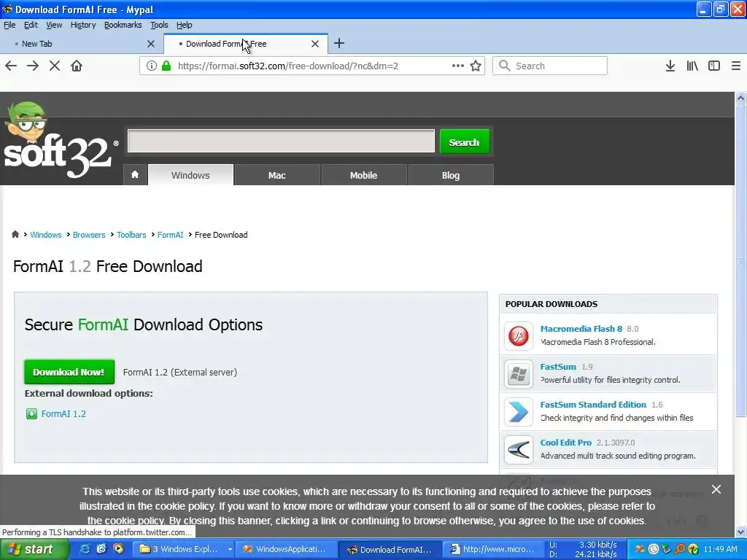Open the Macromedia Flash 8 icon

tap(519, 335)
